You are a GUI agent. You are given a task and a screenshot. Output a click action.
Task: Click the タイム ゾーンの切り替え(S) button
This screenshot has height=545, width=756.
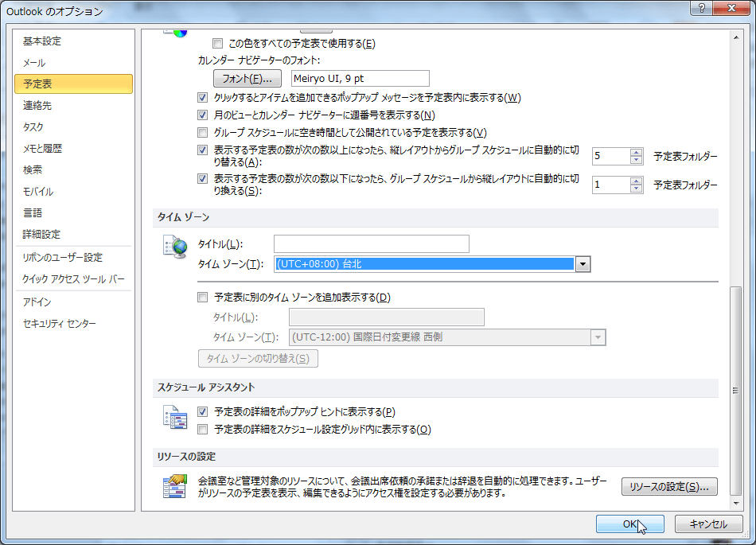pos(258,359)
